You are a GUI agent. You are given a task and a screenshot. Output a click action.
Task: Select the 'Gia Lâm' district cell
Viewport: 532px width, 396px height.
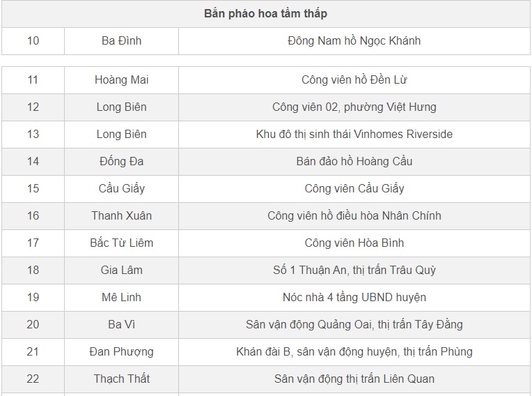coord(121,270)
